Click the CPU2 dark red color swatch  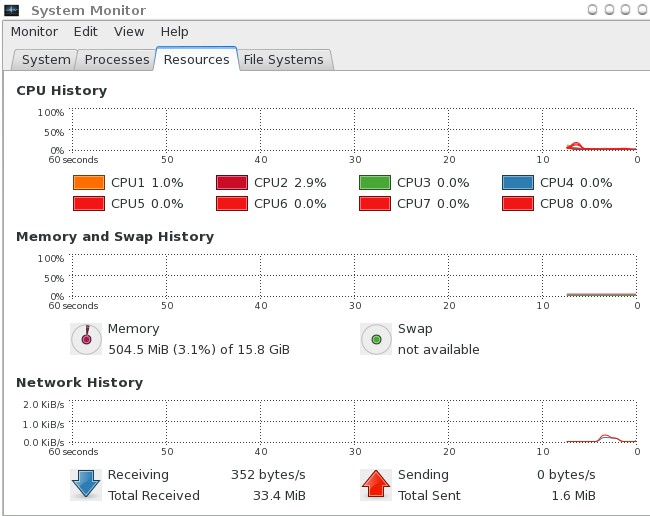(x=232, y=182)
